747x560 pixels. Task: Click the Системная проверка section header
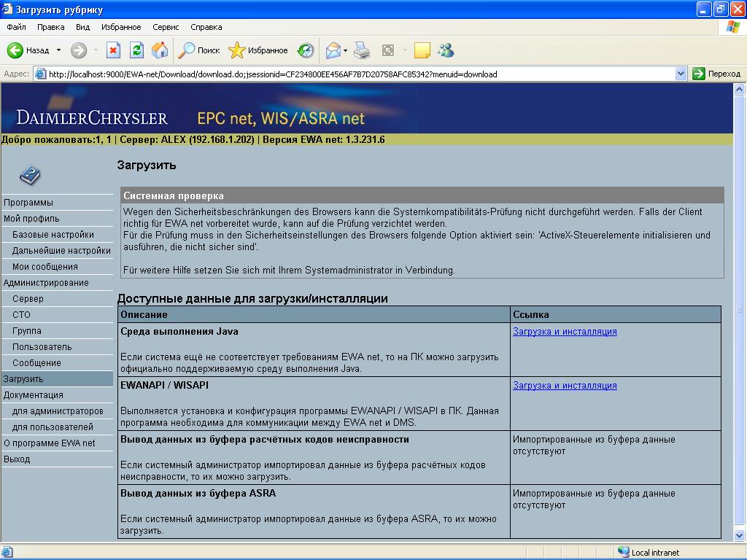click(x=422, y=195)
